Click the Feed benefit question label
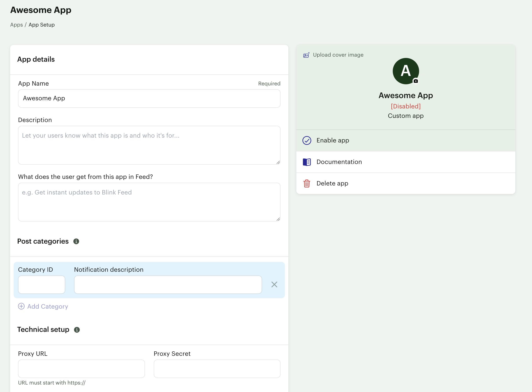Image resolution: width=532 pixels, height=392 pixels. point(85,177)
